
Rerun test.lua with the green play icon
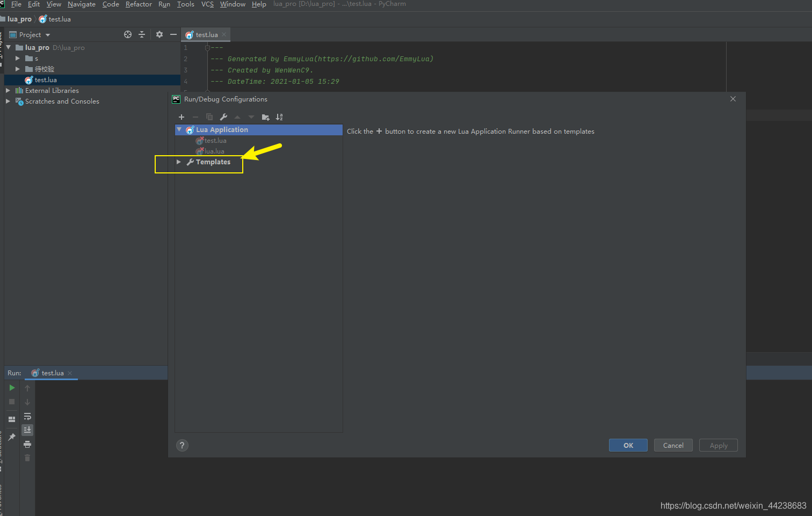tap(12, 388)
